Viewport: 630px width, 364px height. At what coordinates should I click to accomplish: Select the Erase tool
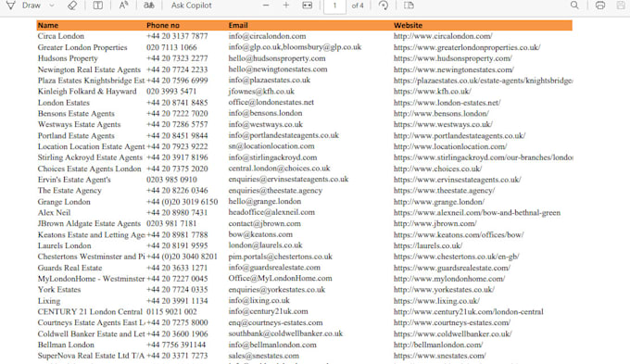(x=72, y=6)
